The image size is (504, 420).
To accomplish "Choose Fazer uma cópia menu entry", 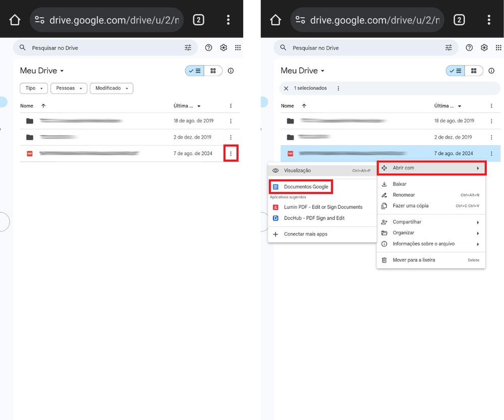I will pos(410,206).
